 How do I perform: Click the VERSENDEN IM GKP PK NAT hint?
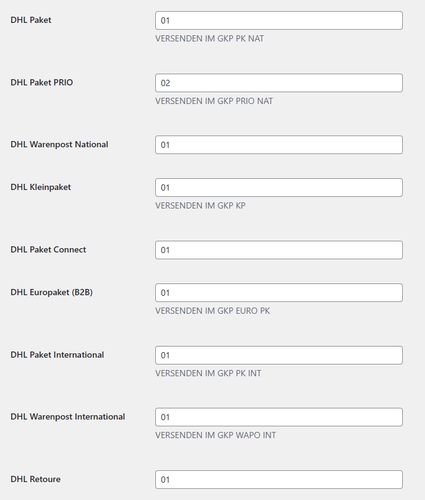(x=209, y=39)
